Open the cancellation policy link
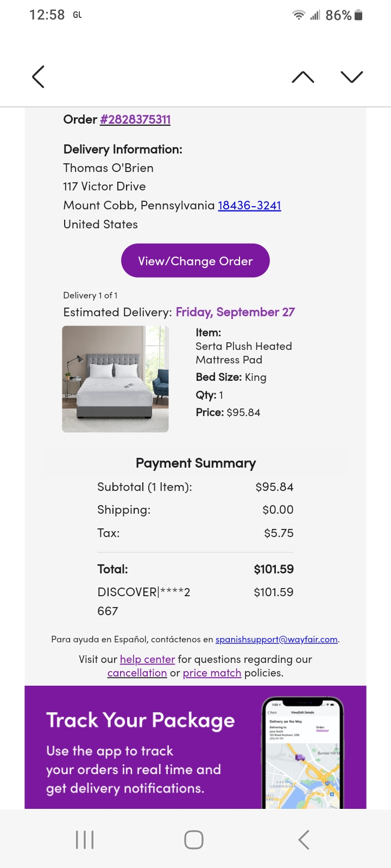Viewport: 391px width, 868px height. pos(137,673)
